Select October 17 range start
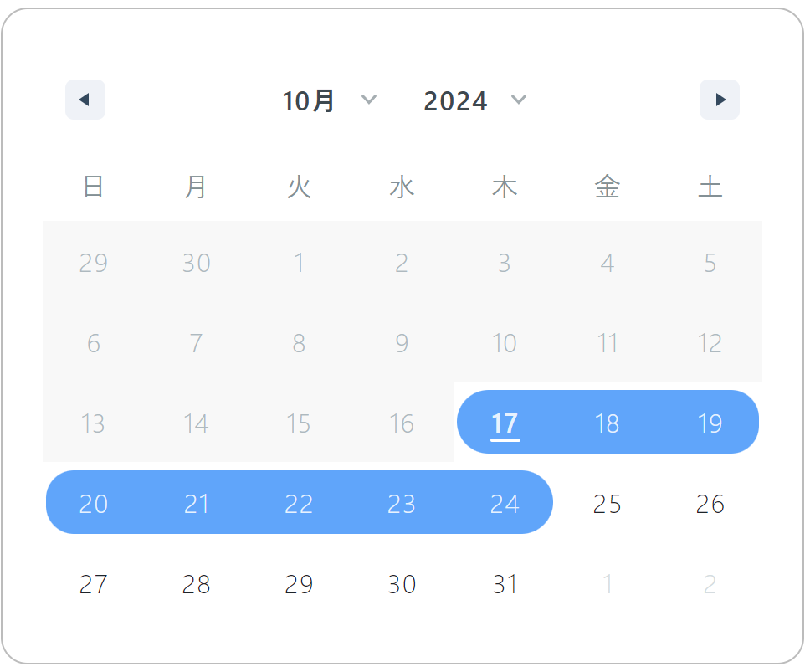 (505, 423)
